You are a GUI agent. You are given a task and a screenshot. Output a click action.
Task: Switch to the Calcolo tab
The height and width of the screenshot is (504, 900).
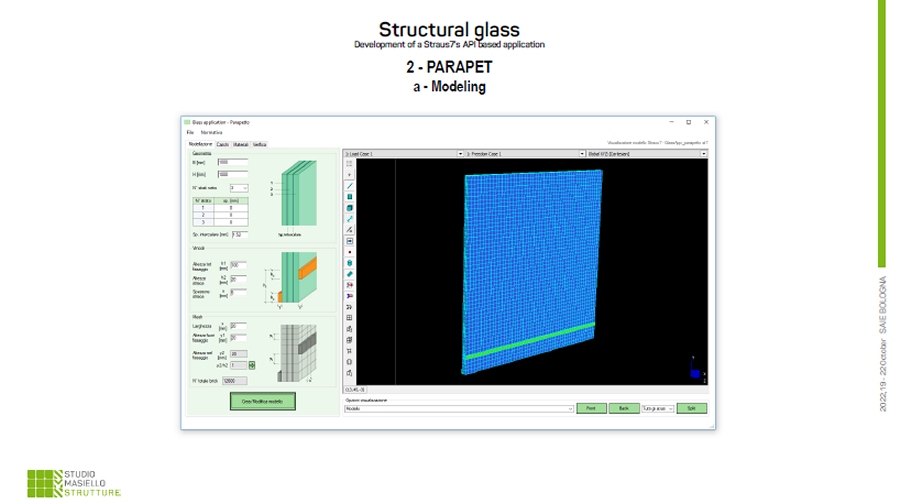pyautogui.click(x=224, y=145)
